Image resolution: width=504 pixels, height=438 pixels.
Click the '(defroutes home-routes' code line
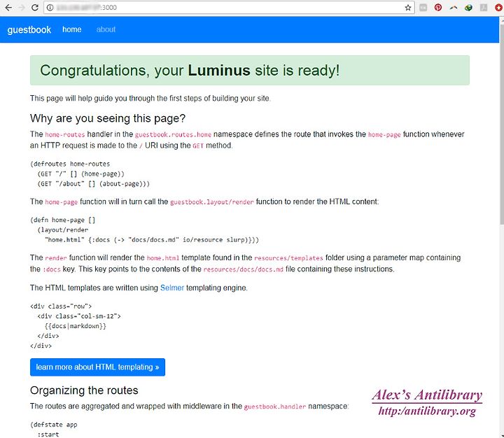click(x=70, y=164)
